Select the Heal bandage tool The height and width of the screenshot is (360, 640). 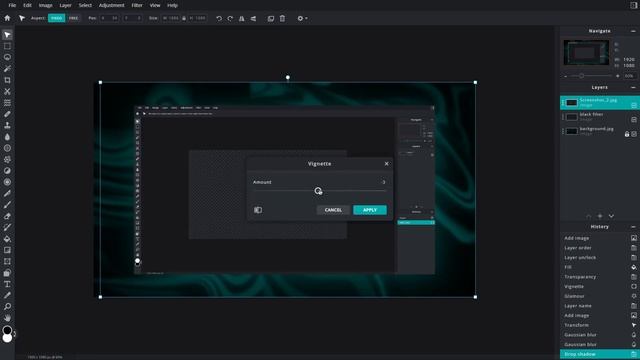click(x=7, y=114)
